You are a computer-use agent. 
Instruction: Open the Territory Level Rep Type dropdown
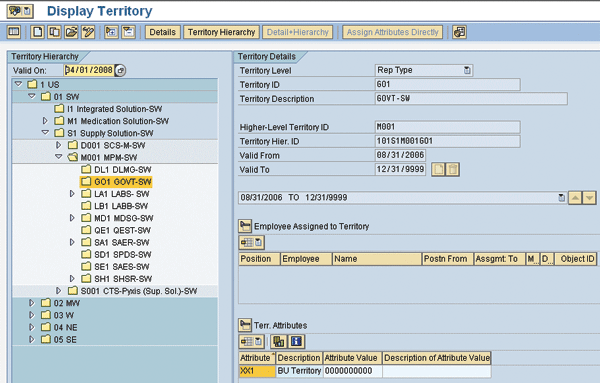pyautogui.click(x=467, y=70)
